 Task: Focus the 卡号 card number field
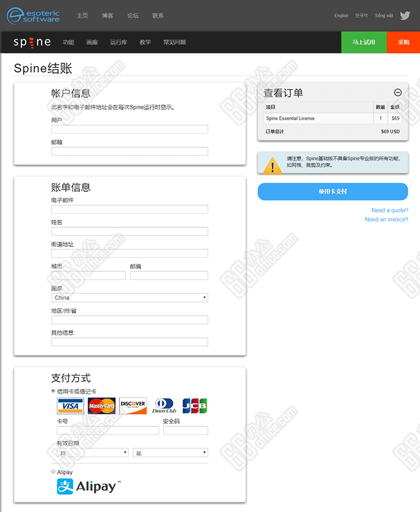[x=108, y=430]
